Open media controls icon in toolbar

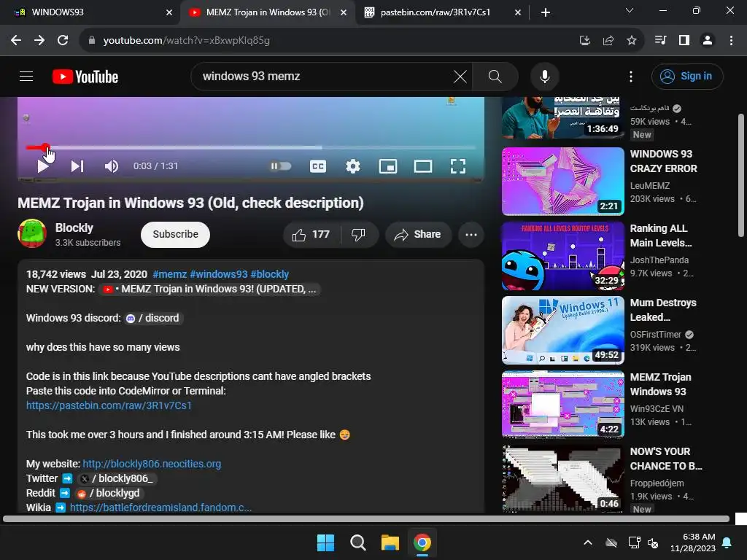[x=660, y=41]
